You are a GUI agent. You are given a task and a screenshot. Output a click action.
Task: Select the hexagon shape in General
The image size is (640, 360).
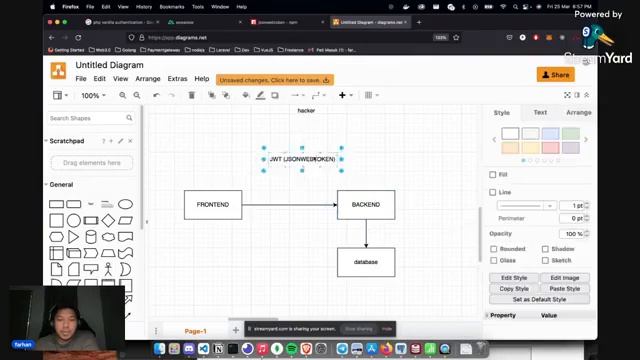(56, 237)
